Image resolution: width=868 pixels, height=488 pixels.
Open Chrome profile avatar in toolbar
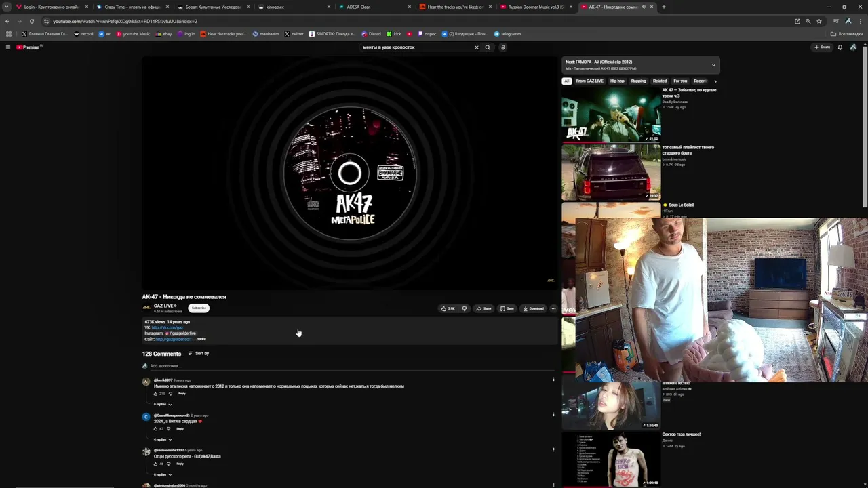pos(848,21)
